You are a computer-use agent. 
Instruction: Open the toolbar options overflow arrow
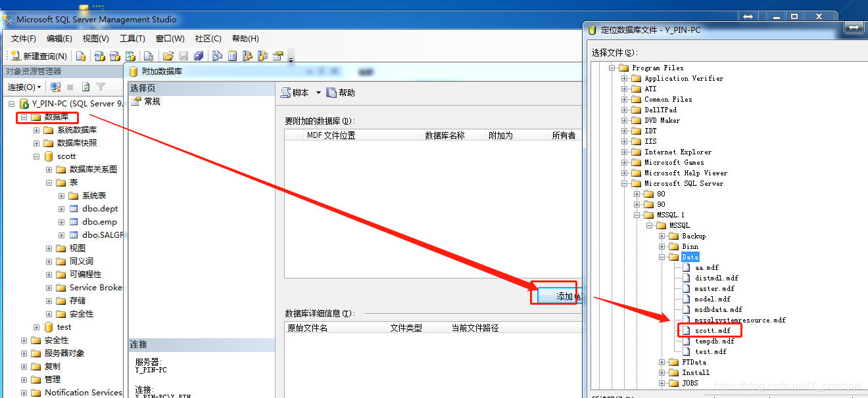291,58
